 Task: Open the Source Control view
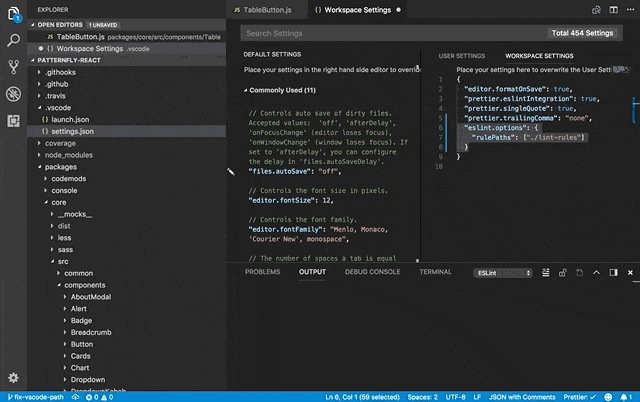[13, 67]
